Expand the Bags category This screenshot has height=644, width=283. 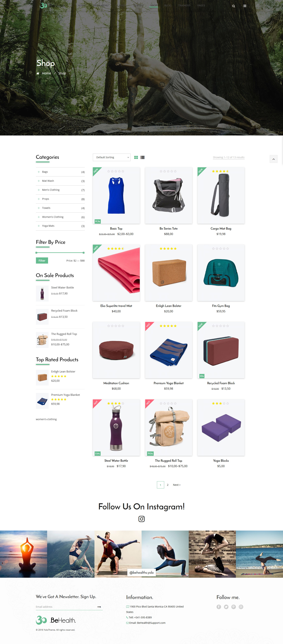tap(38, 172)
